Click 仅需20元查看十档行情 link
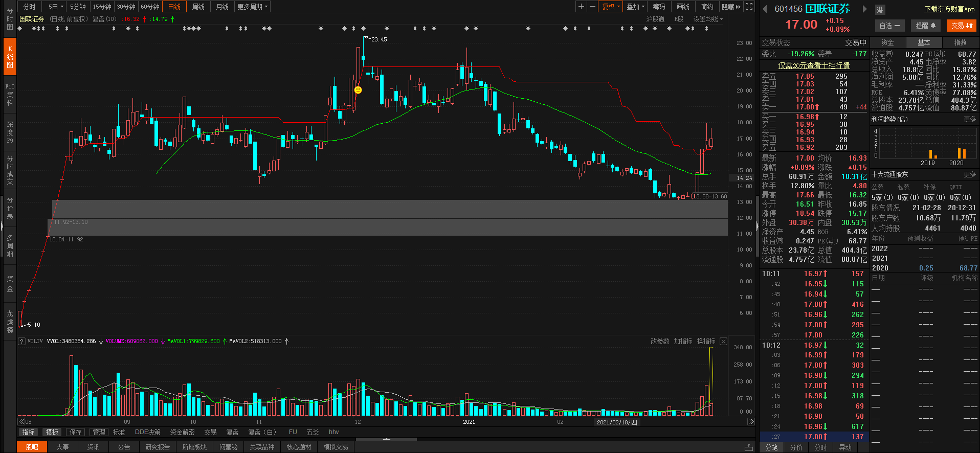 814,65
